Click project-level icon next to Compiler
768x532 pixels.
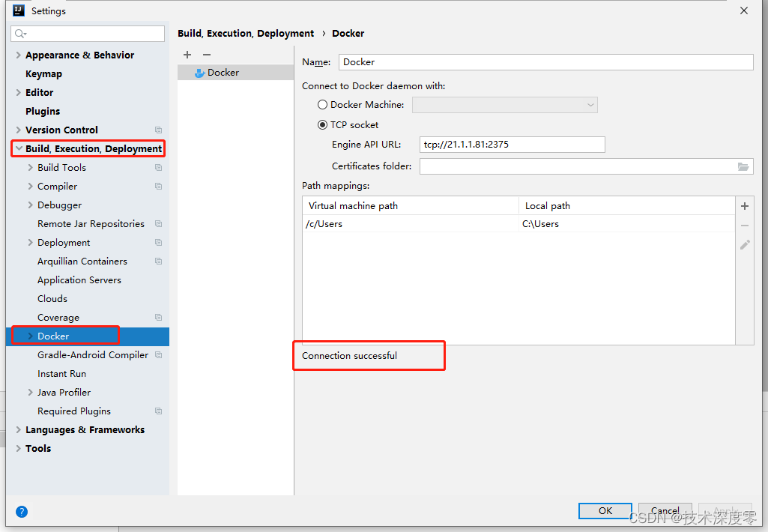click(x=158, y=186)
